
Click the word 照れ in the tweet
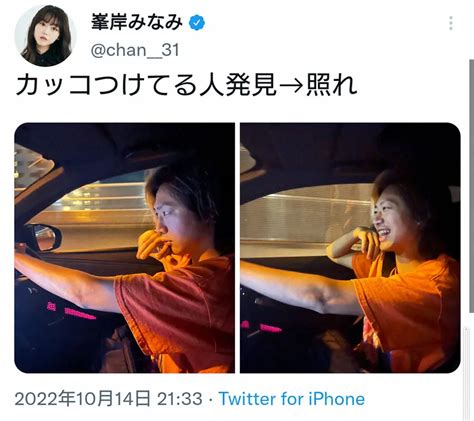332,85
